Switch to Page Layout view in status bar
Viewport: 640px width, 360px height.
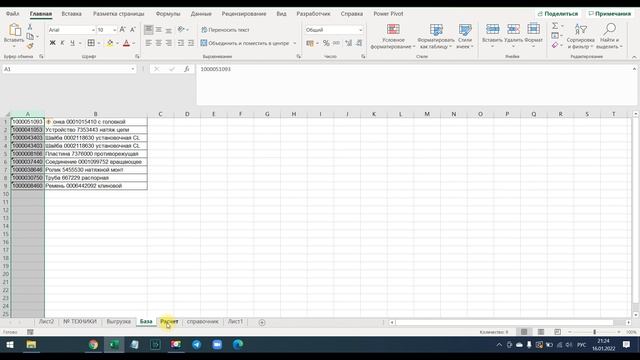pos(541,332)
